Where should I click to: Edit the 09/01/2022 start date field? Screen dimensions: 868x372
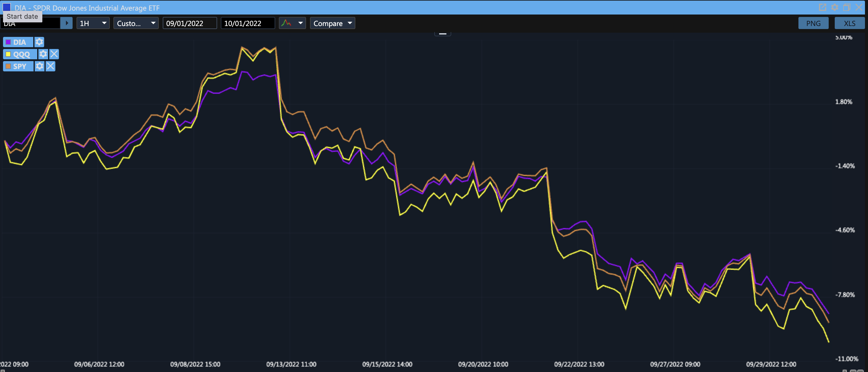point(190,23)
